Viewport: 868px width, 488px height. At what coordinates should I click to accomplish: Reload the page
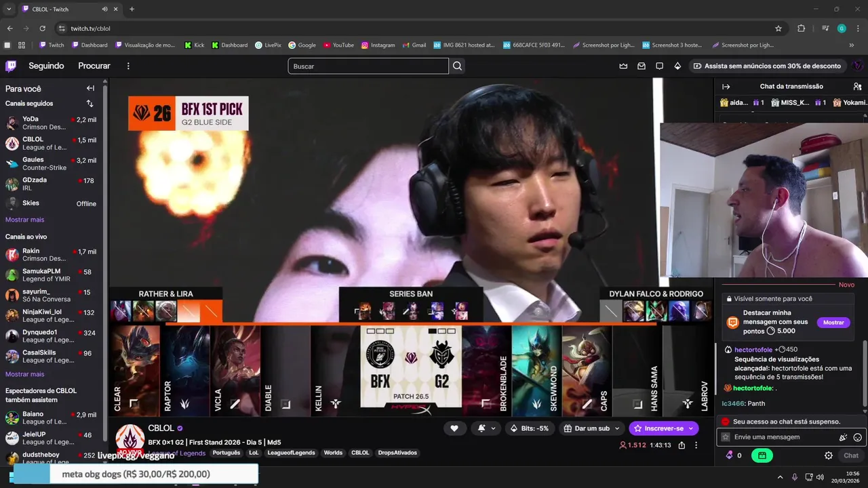point(42,28)
